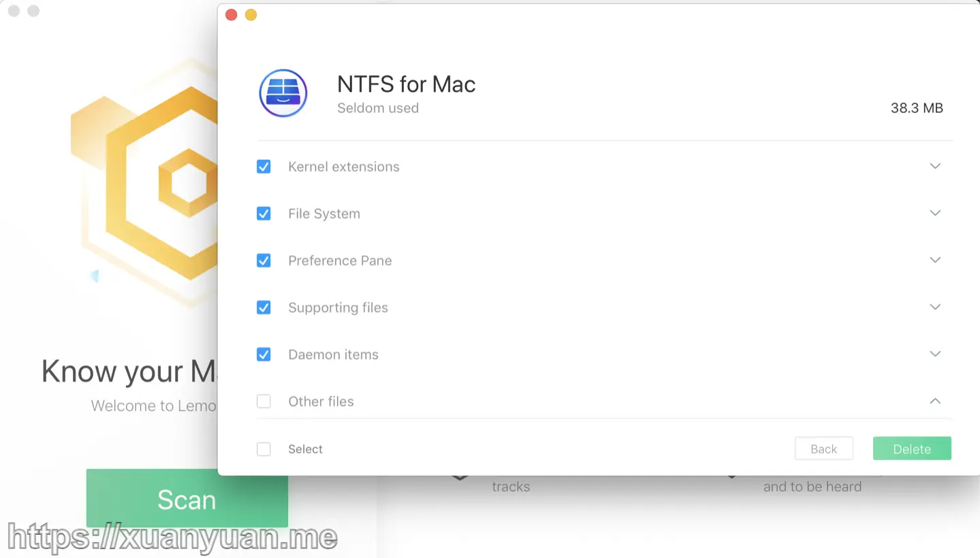Expand the Daemon items chevron

pos(935,354)
